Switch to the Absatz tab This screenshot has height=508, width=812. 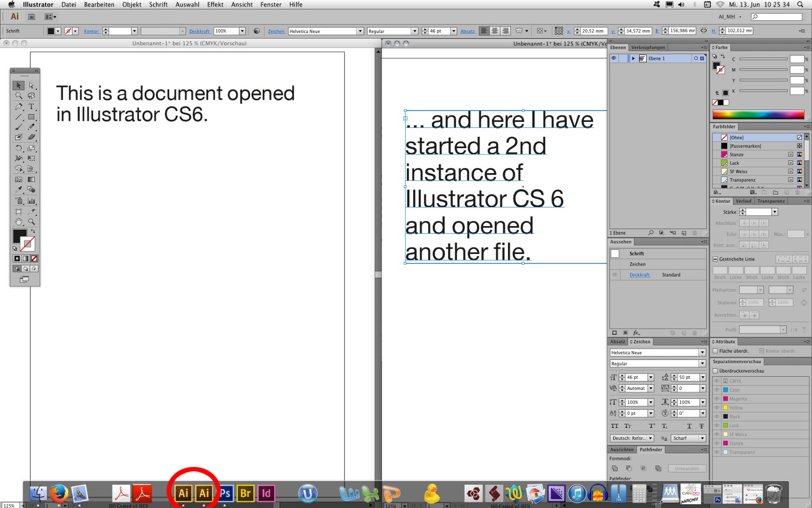[x=617, y=342]
